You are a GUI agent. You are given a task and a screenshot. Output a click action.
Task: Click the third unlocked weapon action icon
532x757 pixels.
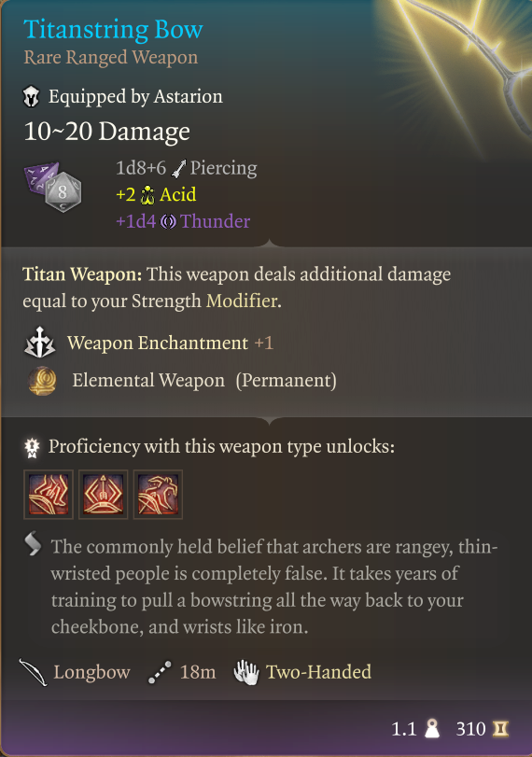pyautogui.click(x=158, y=495)
